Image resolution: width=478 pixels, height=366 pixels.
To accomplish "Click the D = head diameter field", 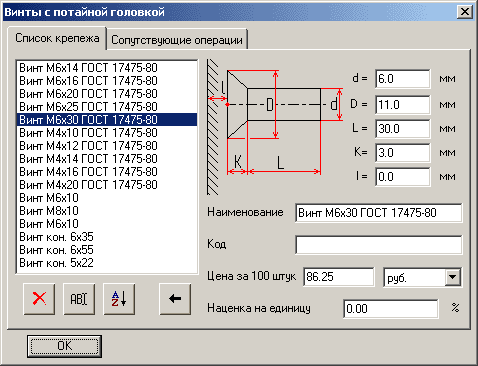I will (x=403, y=105).
